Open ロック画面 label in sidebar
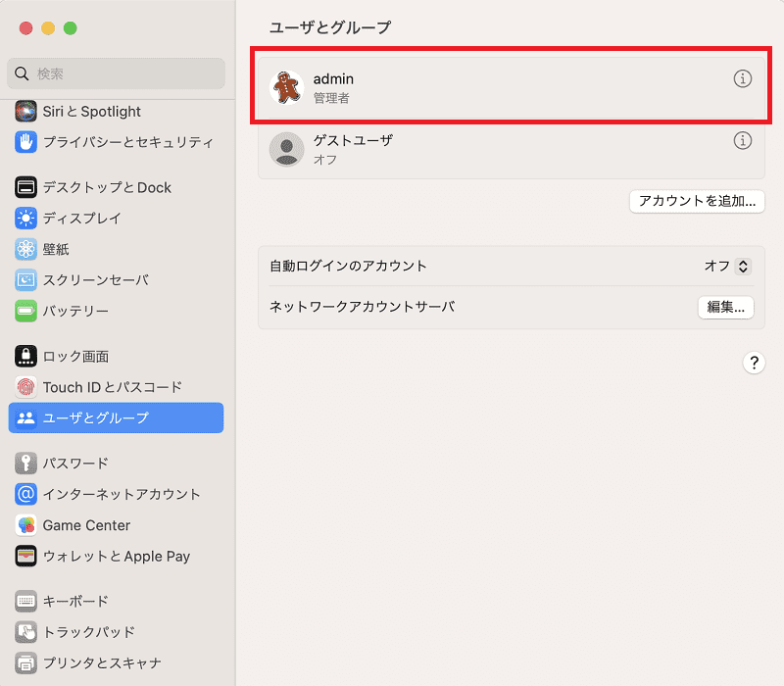 pyautogui.click(x=76, y=356)
